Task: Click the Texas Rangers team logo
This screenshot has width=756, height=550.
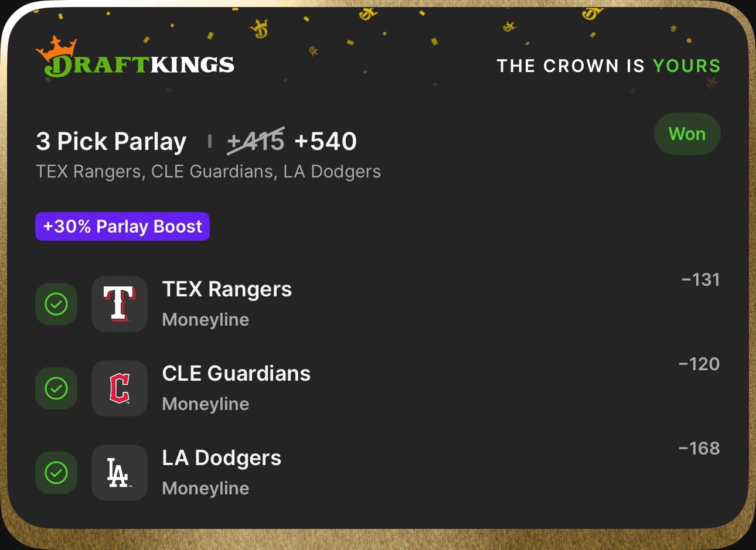Action: tap(120, 304)
